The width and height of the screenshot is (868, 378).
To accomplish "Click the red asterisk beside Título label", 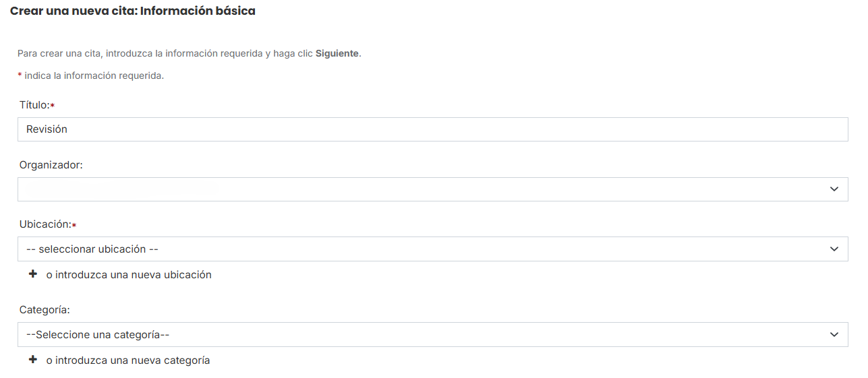I will pyautogui.click(x=53, y=106).
